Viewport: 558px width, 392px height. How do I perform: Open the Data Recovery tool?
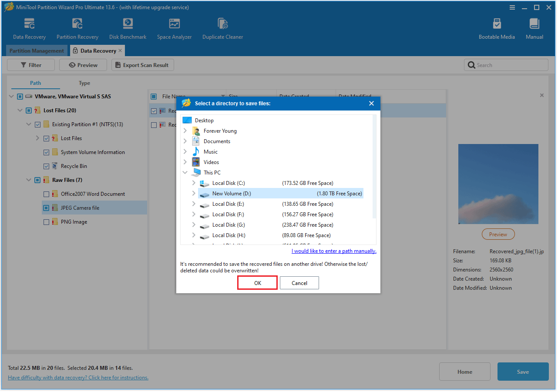click(x=29, y=27)
